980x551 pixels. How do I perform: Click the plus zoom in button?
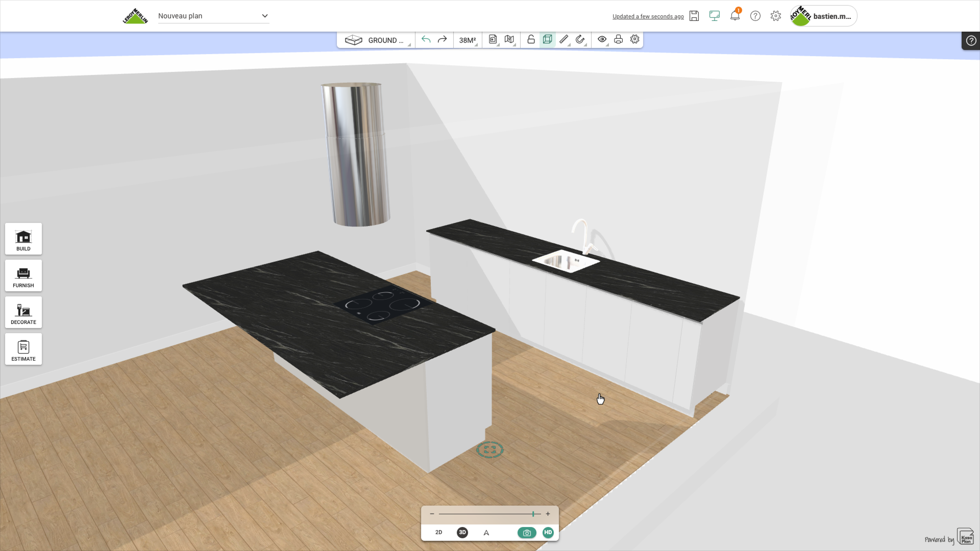[x=548, y=514]
